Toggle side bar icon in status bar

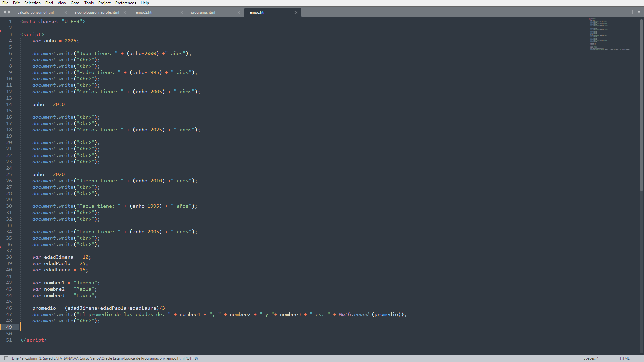pyautogui.click(x=6, y=358)
